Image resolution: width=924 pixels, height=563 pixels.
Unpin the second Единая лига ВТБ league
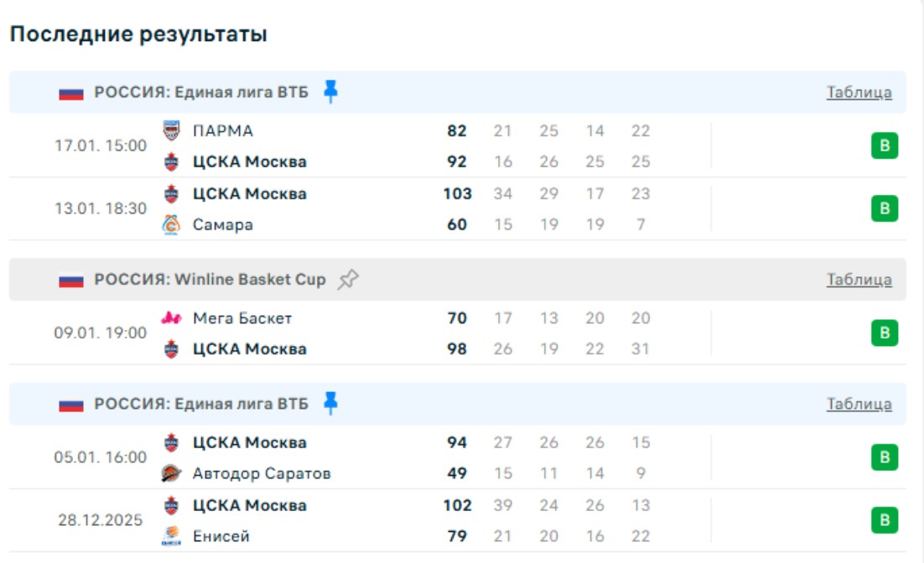331,404
